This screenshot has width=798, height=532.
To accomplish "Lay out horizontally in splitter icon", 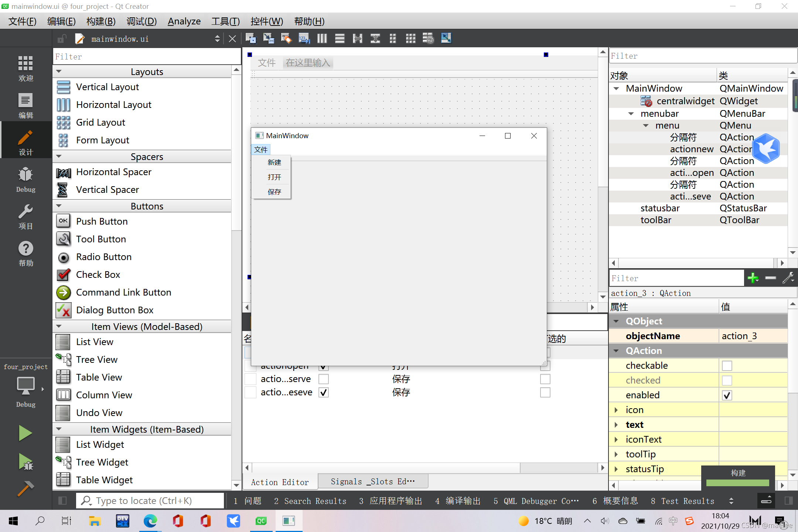I will point(357,38).
